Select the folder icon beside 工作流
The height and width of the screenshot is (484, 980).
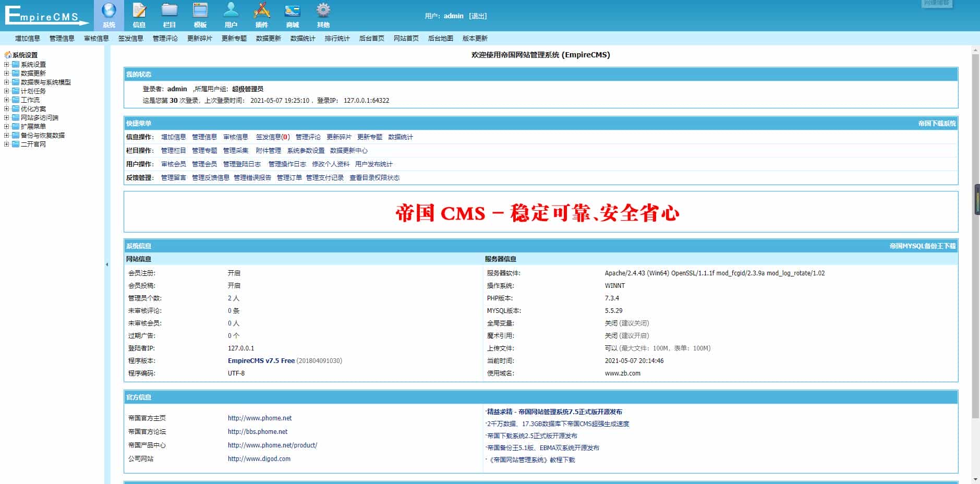click(x=15, y=99)
